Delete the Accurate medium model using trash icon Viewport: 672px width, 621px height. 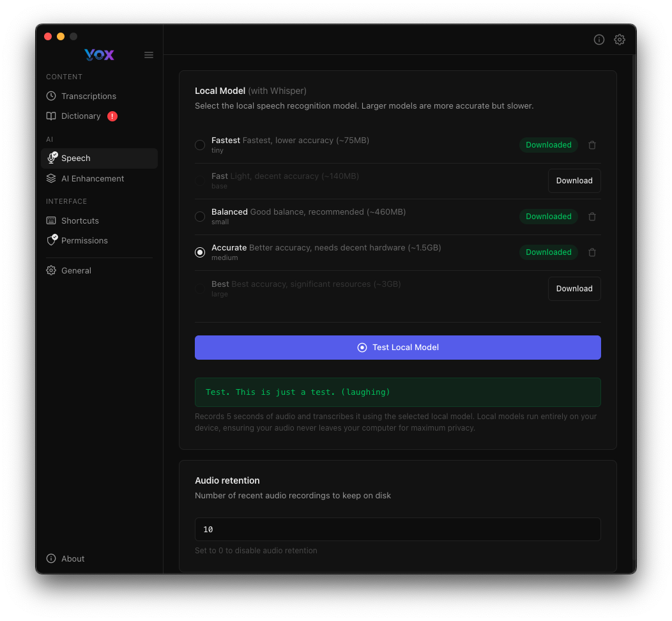[592, 252]
